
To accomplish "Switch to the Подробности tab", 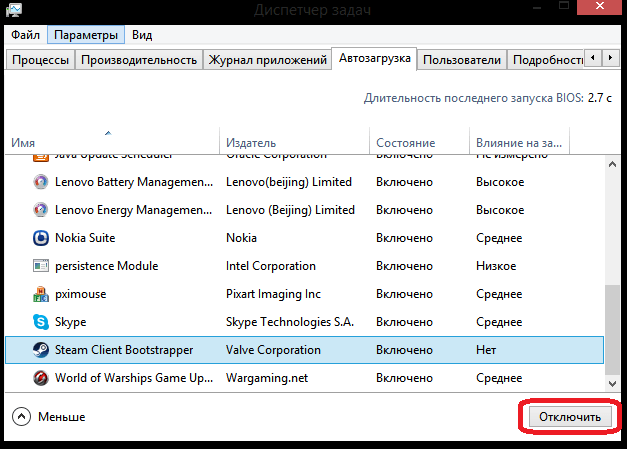I will 546,60.
